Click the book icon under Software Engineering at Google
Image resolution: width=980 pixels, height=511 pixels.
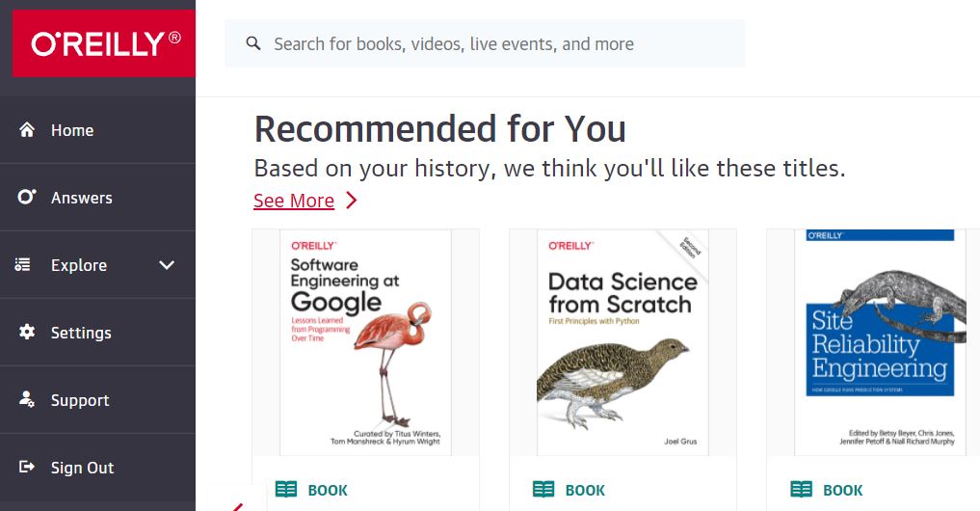[x=286, y=490]
